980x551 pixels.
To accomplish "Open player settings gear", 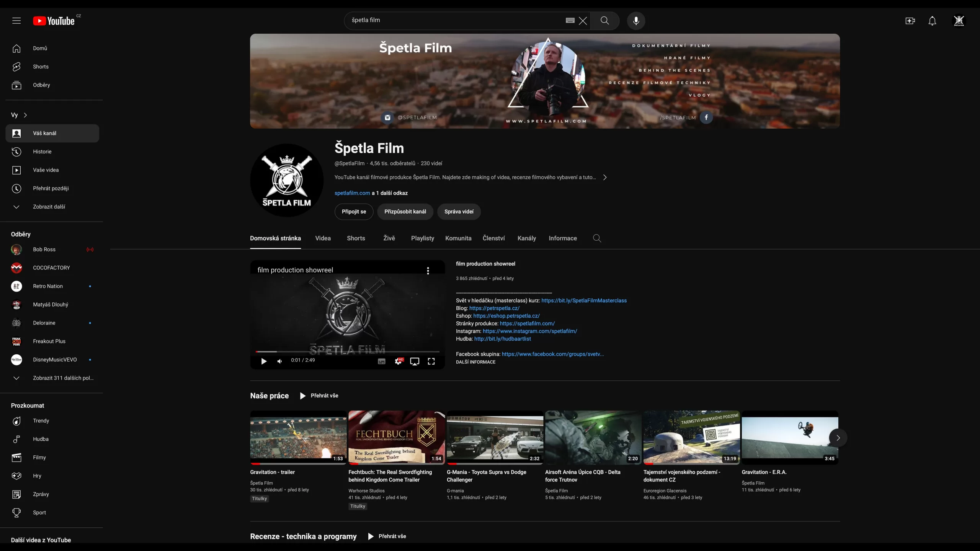I will pyautogui.click(x=399, y=361).
